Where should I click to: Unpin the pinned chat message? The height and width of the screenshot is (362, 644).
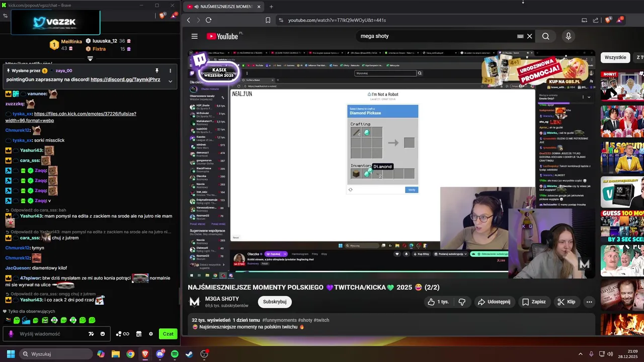click(x=156, y=71)
